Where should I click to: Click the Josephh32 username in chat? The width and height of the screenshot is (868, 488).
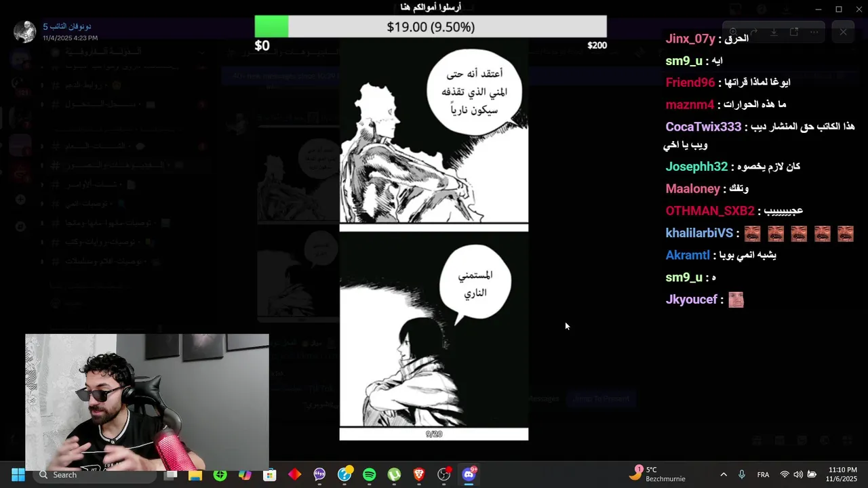click(x=696, y=167)
